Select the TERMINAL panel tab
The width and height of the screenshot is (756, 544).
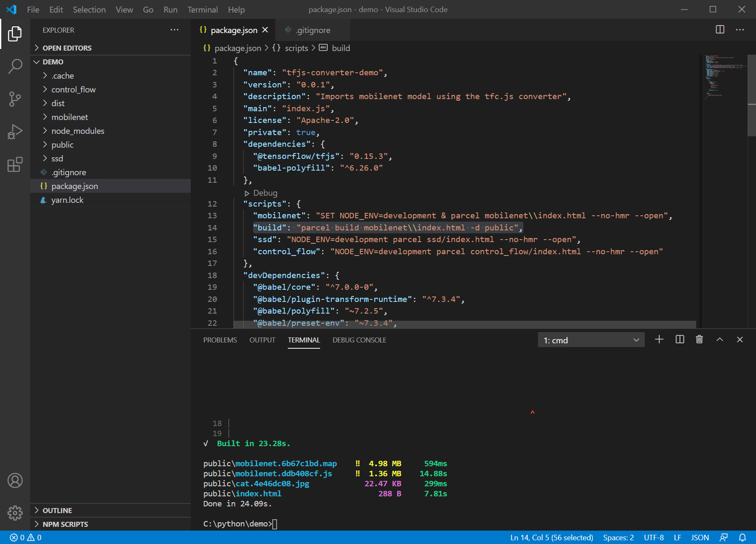pyautogui.click(x=304, y=340)
